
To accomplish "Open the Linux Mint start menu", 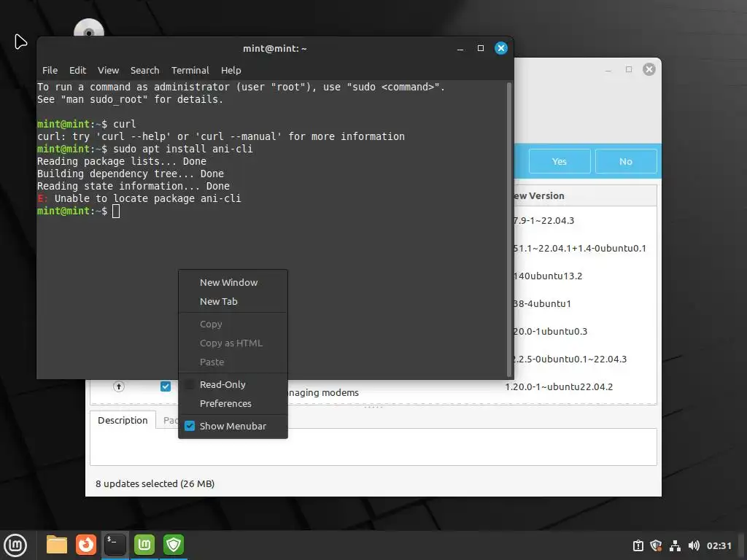I will coord(15,545).
